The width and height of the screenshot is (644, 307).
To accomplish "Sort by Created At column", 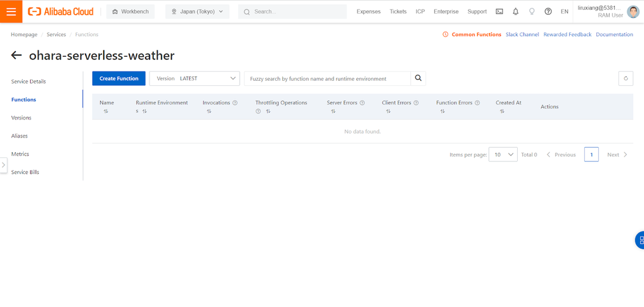I will click(502, 112).
